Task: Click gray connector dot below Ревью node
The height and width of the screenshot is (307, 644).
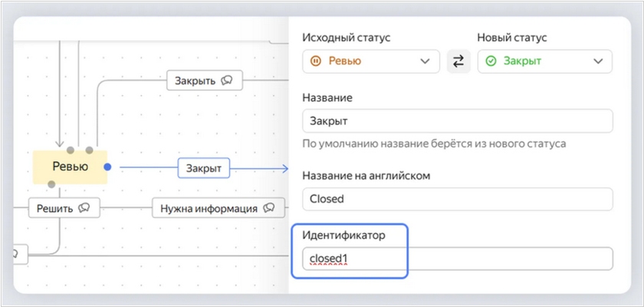Action: point(51,184)
